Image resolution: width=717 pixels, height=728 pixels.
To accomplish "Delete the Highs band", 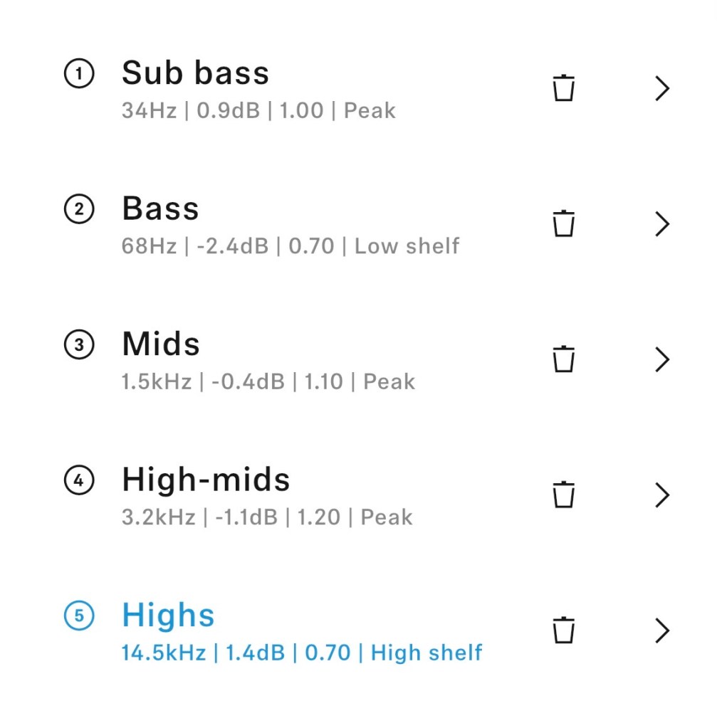I will [x=563, y=630].
